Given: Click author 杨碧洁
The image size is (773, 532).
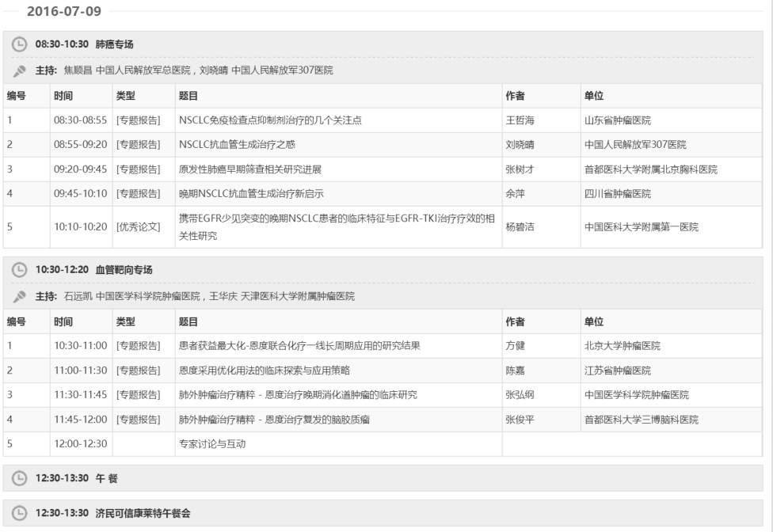Looking at the screenshot, I should [520, 227].
